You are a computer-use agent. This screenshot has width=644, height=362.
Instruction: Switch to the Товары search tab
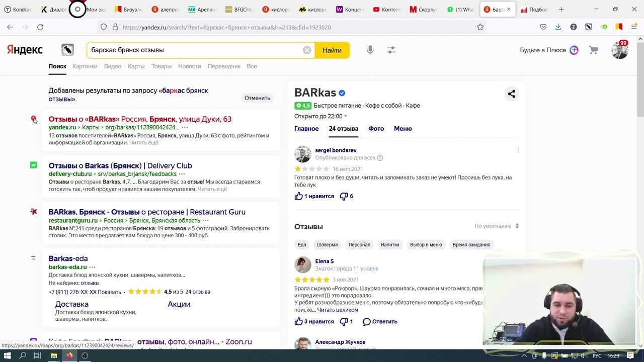pos(162,66)
